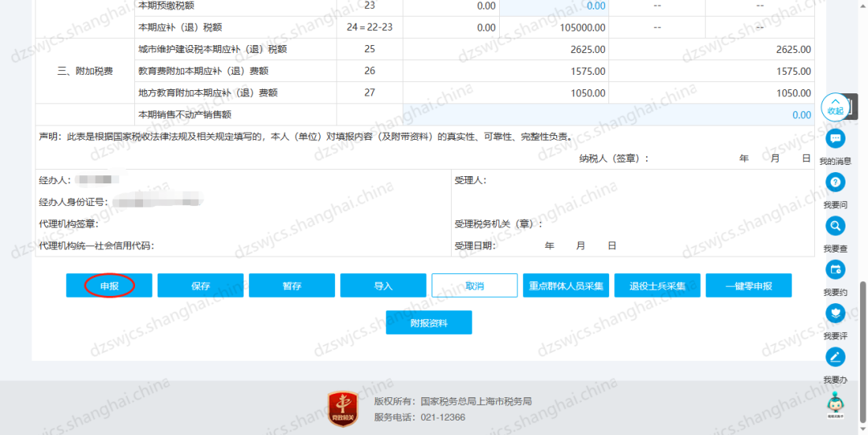Open the robot assistant at sidebar bottom
This screenshot has width=868, height=435.
click(x=836, y=401)
